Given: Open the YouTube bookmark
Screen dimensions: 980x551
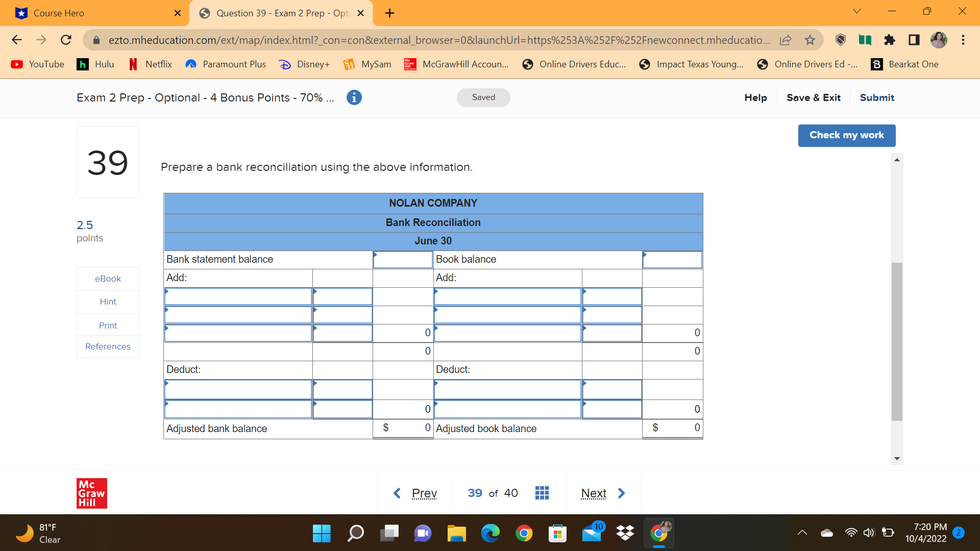Looking at the screenshot, I should (x=37, y=64).
